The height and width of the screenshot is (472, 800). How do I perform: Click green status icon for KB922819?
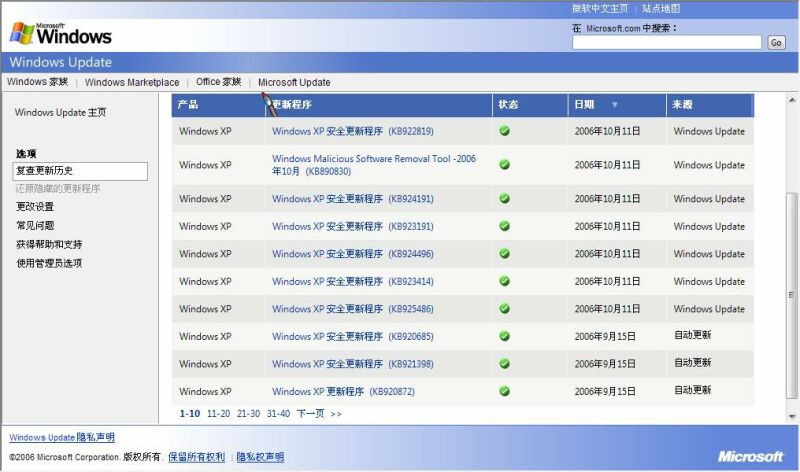click(x=505, y=131)
